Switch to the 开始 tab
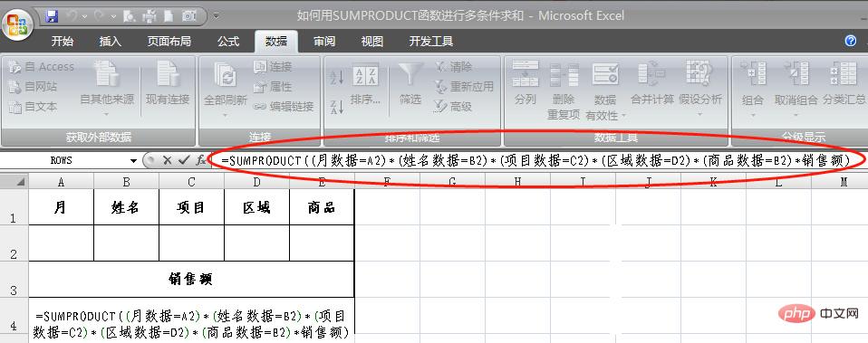Image resolution: width=868 pixels, height=343 pixels. click(62, 42)
